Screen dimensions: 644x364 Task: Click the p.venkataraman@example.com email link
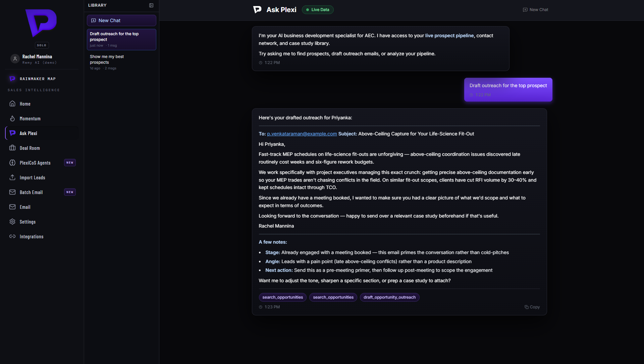[x=302, y=134]
